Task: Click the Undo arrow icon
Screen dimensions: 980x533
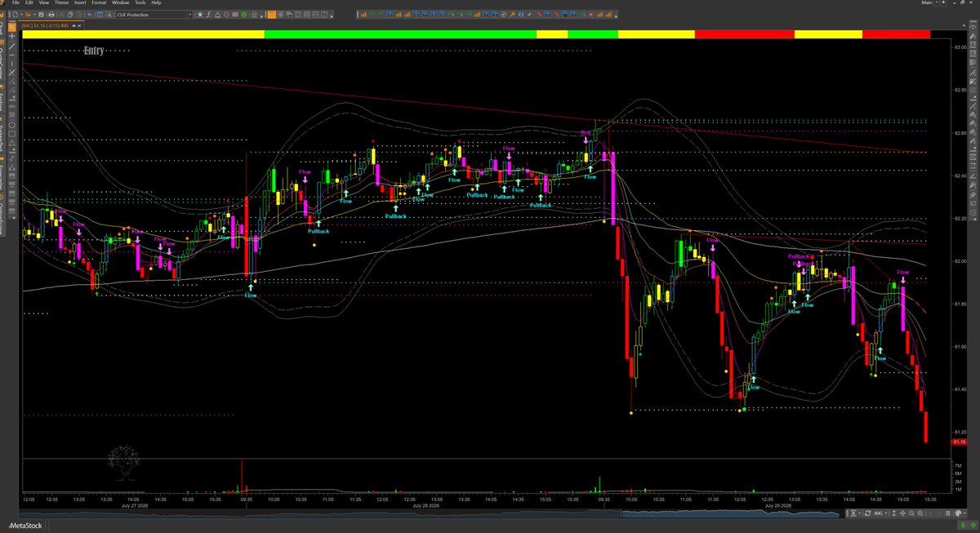Action: [x=90, y=15]
